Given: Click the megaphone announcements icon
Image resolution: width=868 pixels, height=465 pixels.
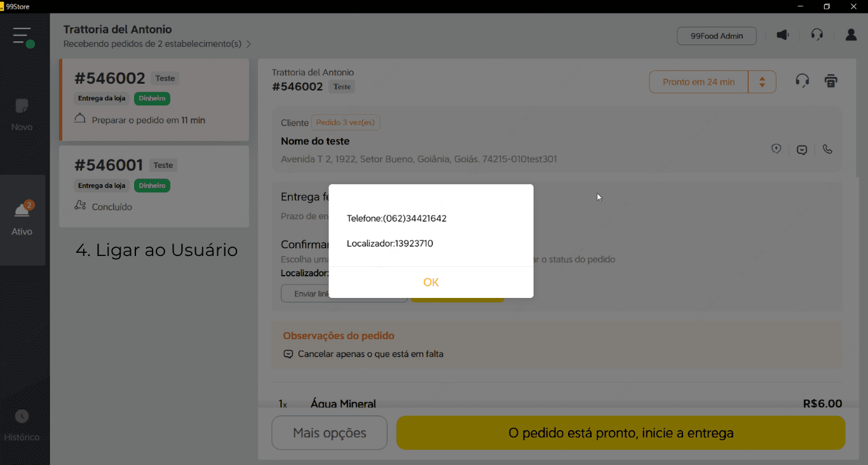Looking at the screenshot, I should [x=783, y=36].
